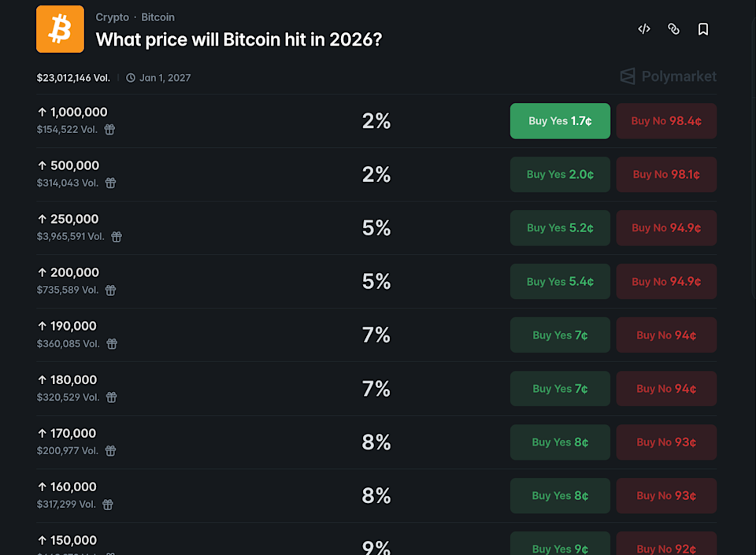756x555 pixels.
Task: Click gift icon beside $154,522 Vol.
Action: [x=109, y=130]
